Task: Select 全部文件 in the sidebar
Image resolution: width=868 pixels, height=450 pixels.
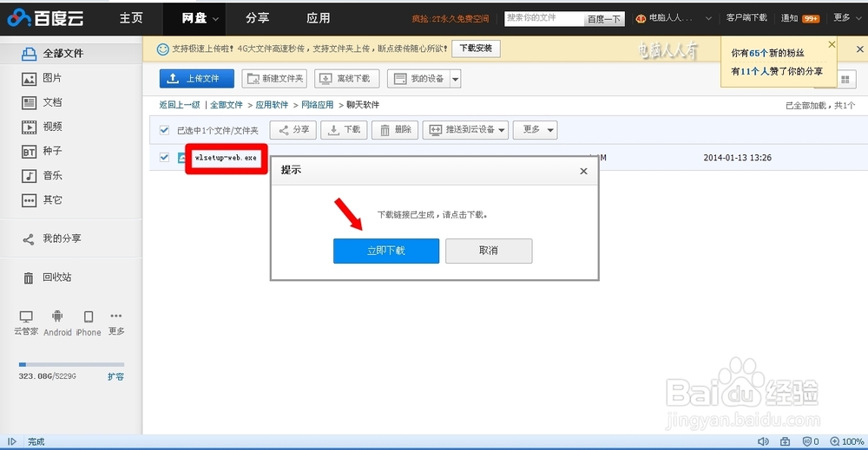Action: 71,53
